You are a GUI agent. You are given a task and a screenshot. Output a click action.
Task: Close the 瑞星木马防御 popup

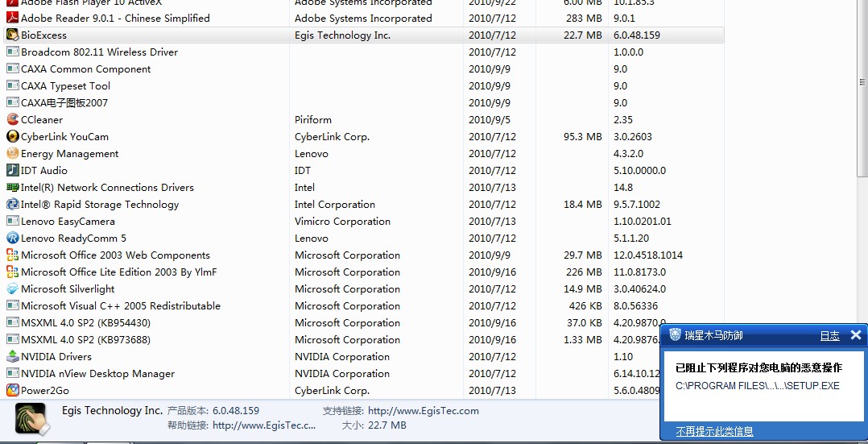coord(855,335)
